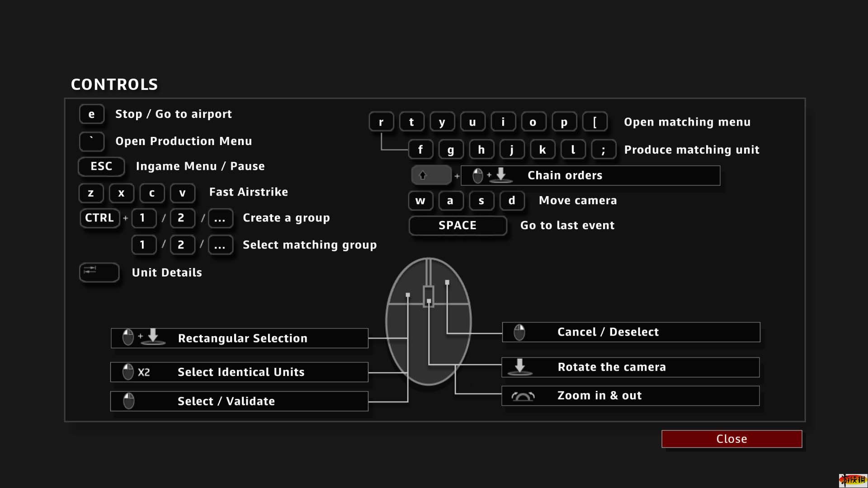Click the mouse diagram's middle scroll wheel

point(428,296)
